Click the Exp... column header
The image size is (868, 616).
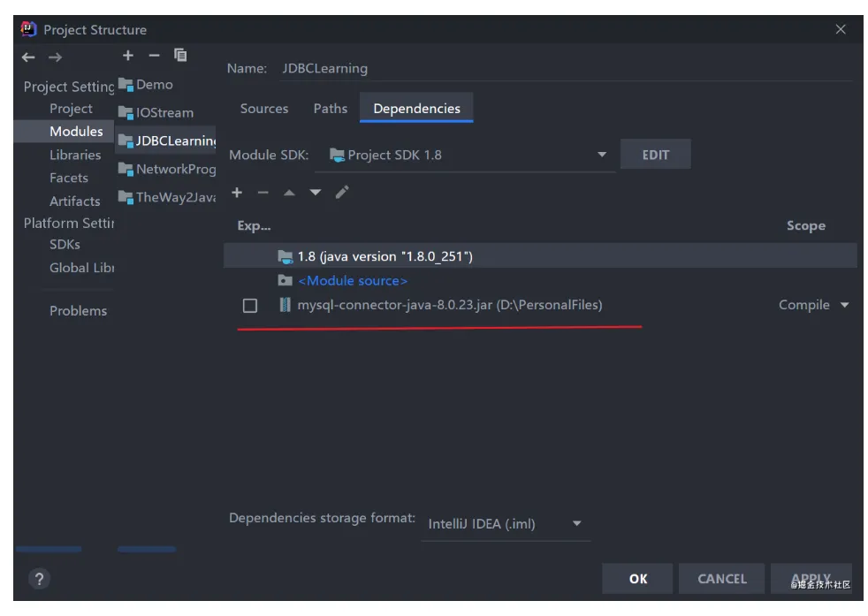click(x=254, y=226)
